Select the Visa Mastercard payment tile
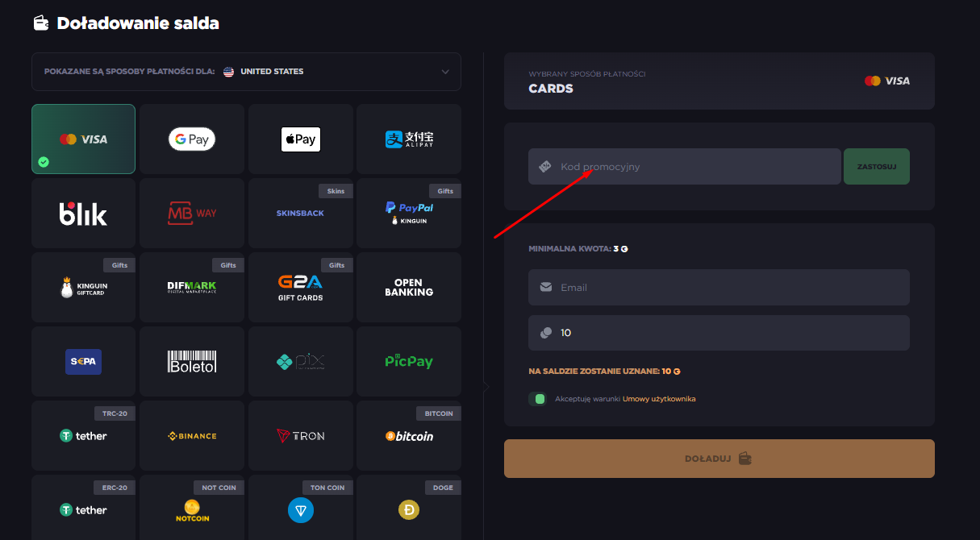The width and height of the screenshot is (980, 540). [83, 139]
